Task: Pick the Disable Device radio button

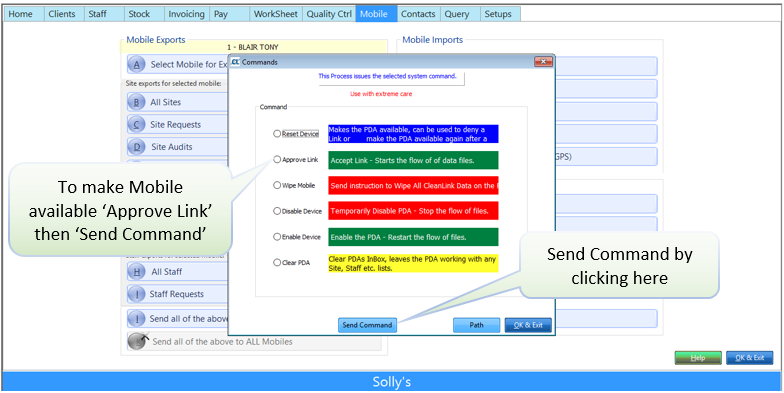Action: point(276,211)
